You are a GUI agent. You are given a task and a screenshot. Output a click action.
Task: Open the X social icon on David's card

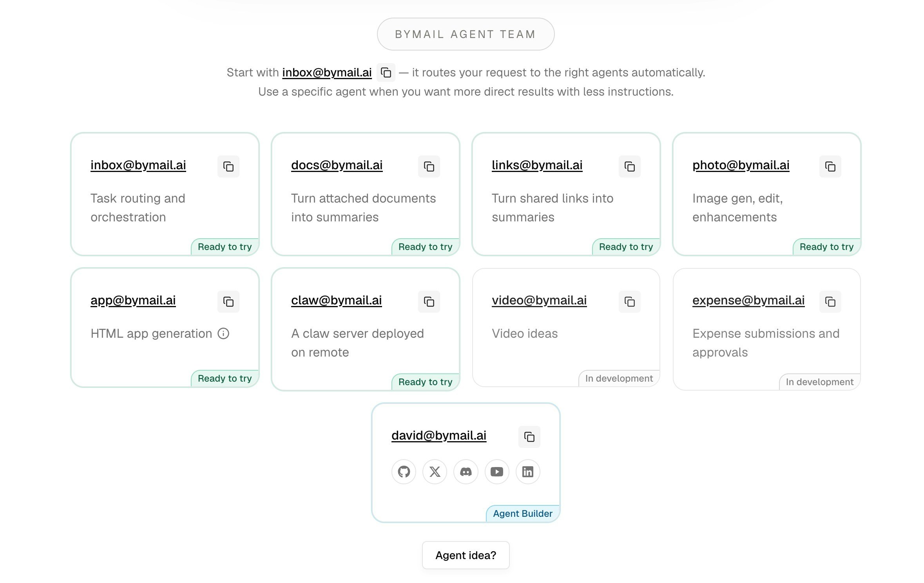435,472
